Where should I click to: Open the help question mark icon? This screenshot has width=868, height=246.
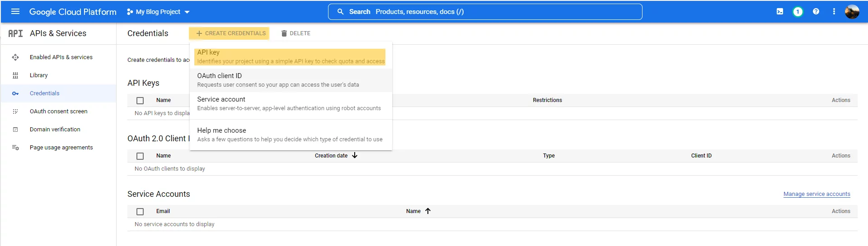coord(816,12)
